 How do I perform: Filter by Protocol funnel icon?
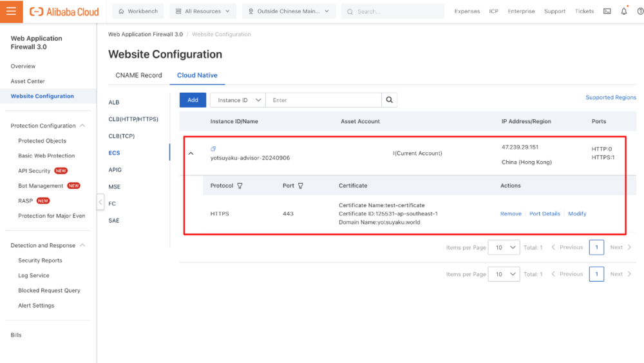click(240, 186)
